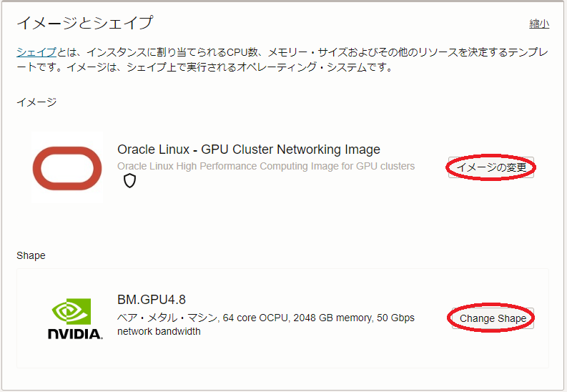This screenshot has height=392, width=567.
Task: Select the Oracle Linux - GPU Cluster Networking Image title
Action: pyautogui.click(x=248, y=150)
